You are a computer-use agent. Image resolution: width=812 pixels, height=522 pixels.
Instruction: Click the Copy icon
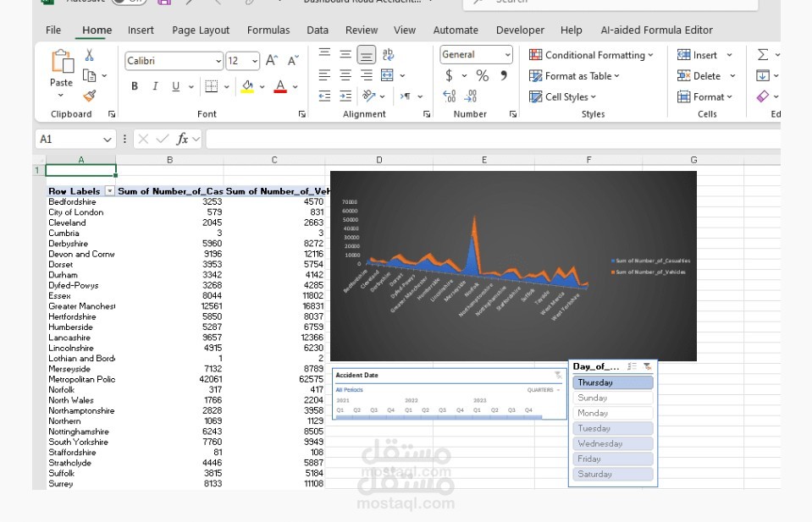[89, 75]
